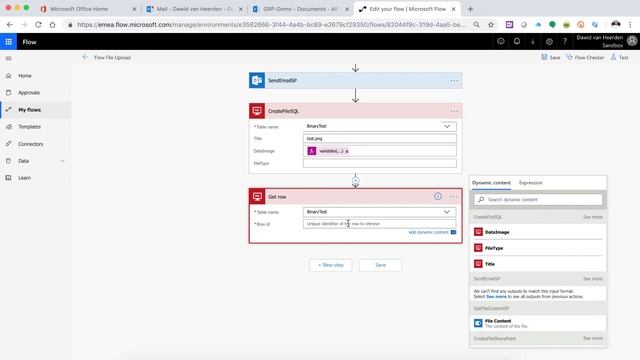Click the New step button

[331, 265]
